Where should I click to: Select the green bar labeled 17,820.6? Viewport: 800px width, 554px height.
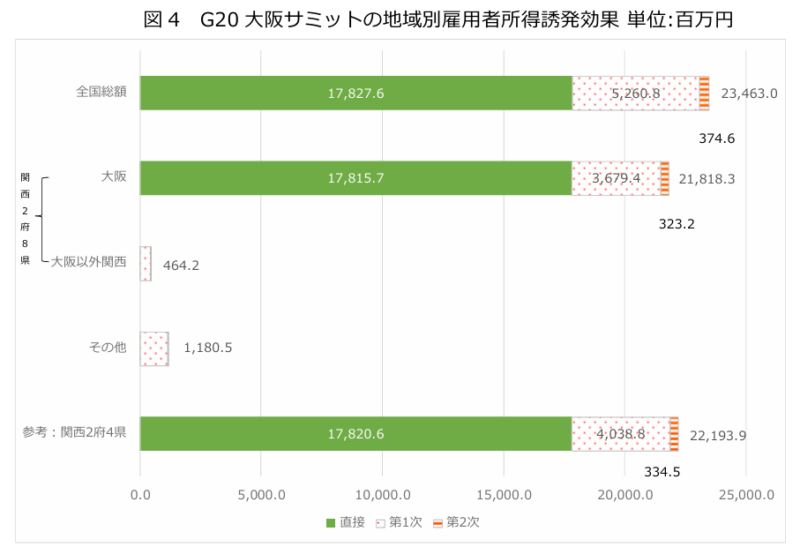click(x=355, y=434)
